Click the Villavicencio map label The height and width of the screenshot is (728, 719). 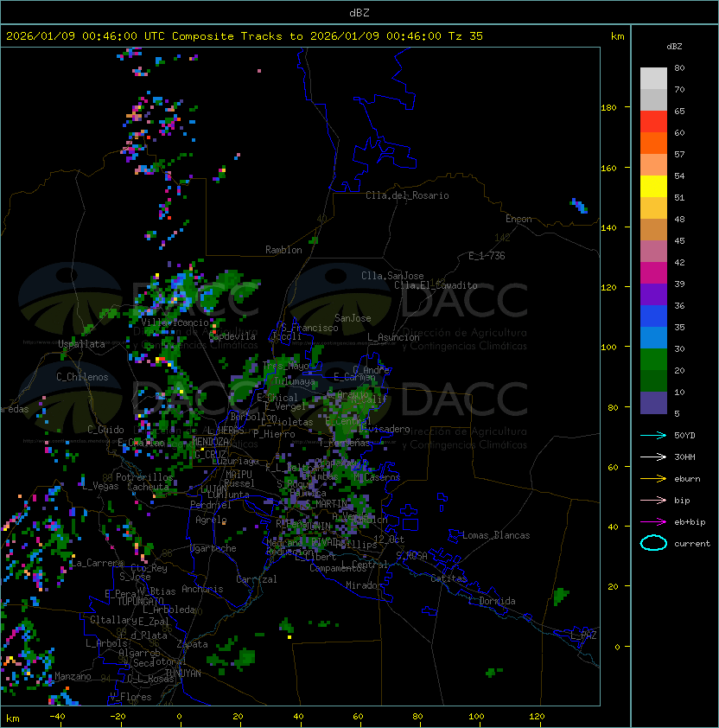click(175, 322)
